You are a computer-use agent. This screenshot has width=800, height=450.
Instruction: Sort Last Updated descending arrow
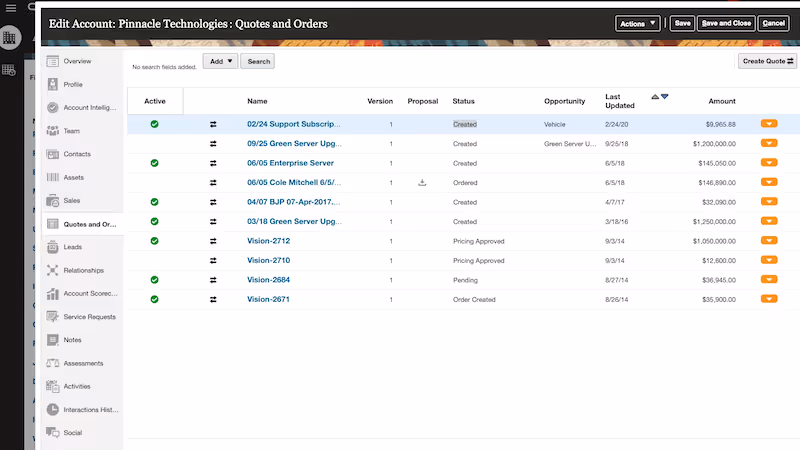[x=664, y=96]
